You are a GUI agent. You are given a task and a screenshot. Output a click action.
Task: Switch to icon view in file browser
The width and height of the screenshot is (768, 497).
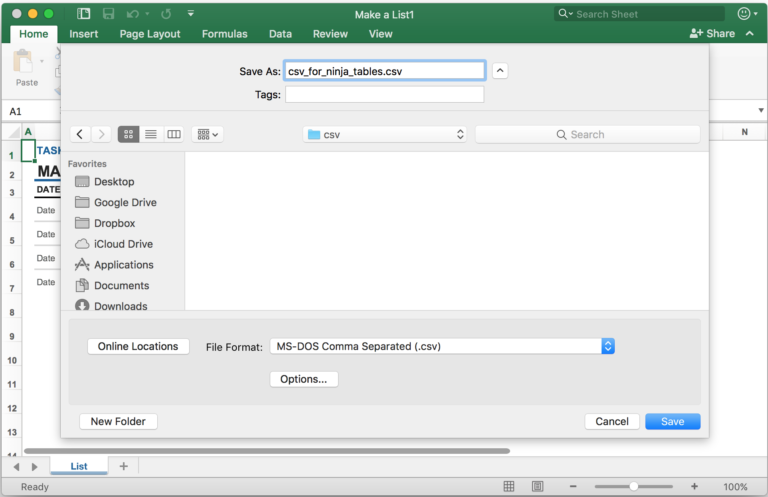128,134
